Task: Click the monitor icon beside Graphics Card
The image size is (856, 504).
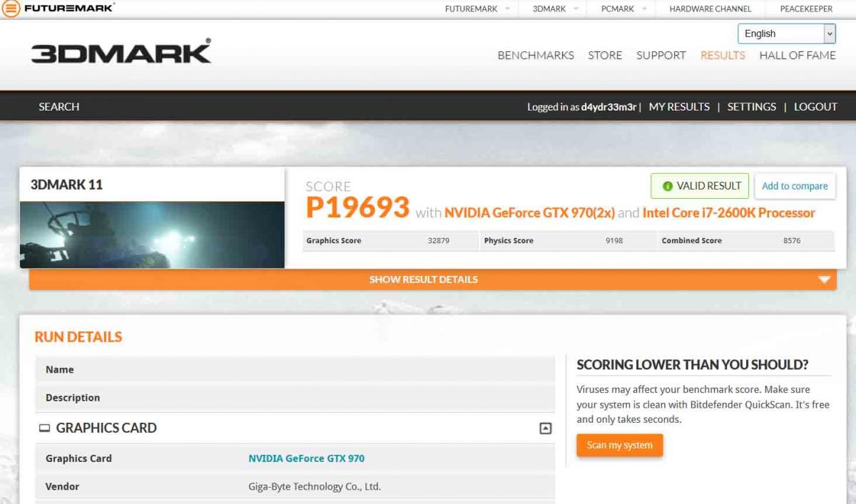Action: [44, 428]
